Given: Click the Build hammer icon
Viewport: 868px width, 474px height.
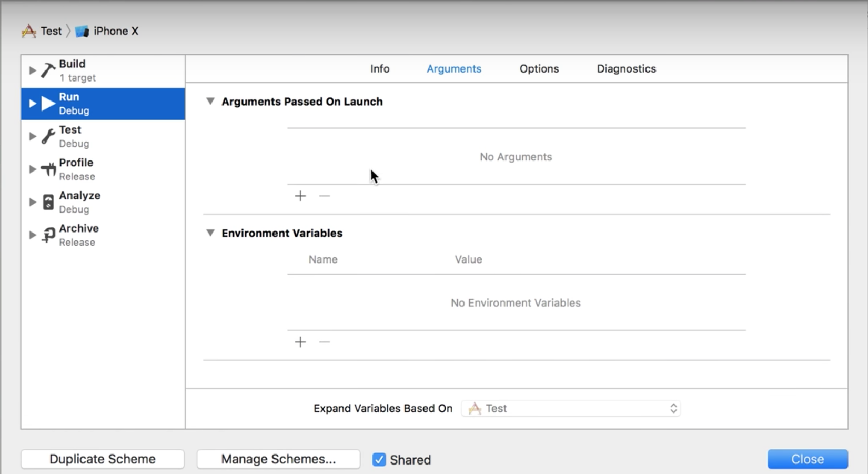Looking at the screenshot, I should coord(48,70).
